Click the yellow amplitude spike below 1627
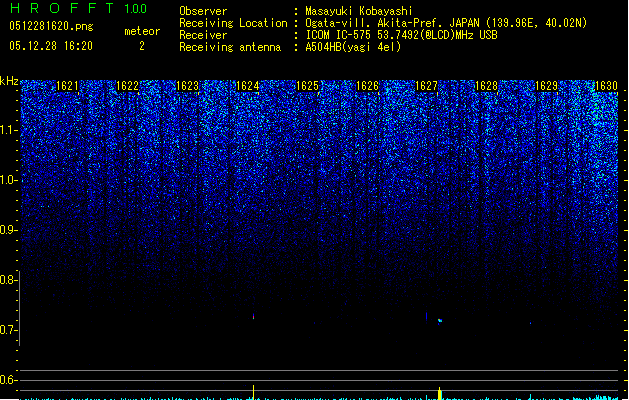 click(440, 393)
